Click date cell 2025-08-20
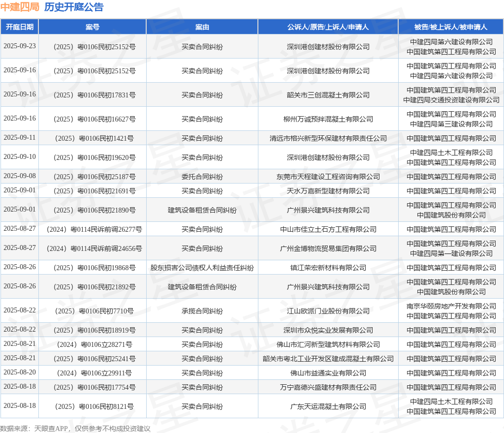The width and height of the screenshot is (504, 433). (x=20, y=372)
